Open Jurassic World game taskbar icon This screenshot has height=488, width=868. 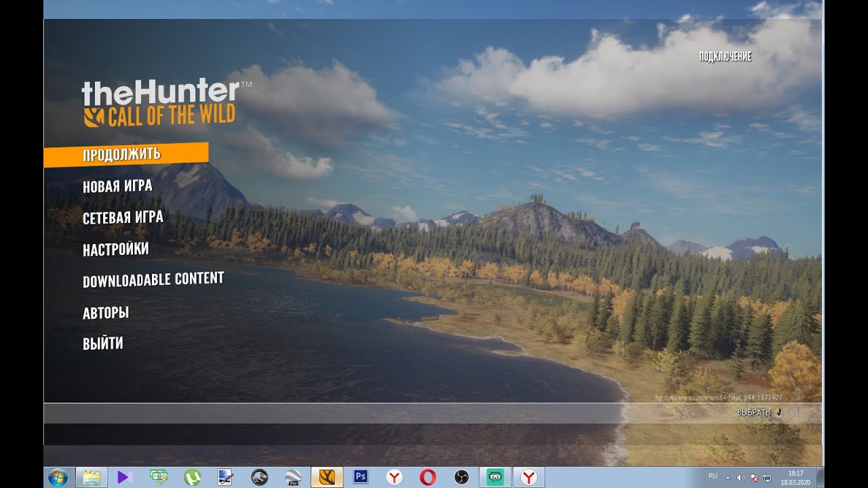tap(259, 477)
